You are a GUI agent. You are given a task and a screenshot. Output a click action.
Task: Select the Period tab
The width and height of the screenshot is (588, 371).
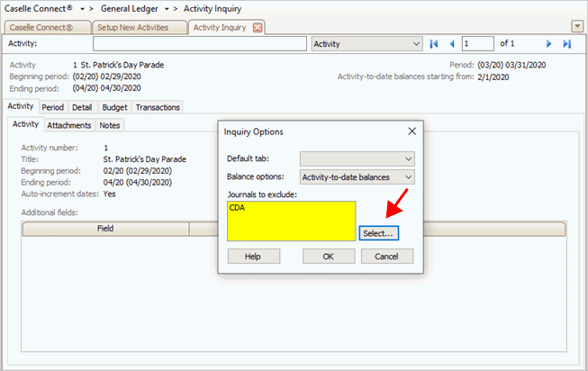point(52,107)
